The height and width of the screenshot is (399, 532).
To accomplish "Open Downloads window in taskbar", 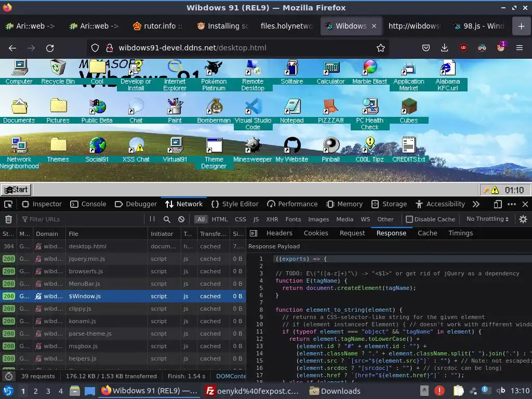I will 335,391.
